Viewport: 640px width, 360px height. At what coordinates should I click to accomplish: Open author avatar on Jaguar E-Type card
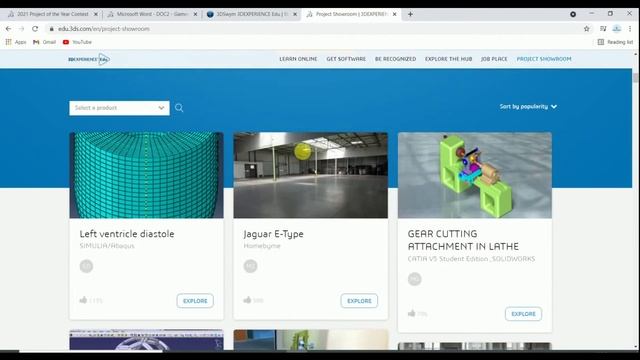tap(250, 266)
